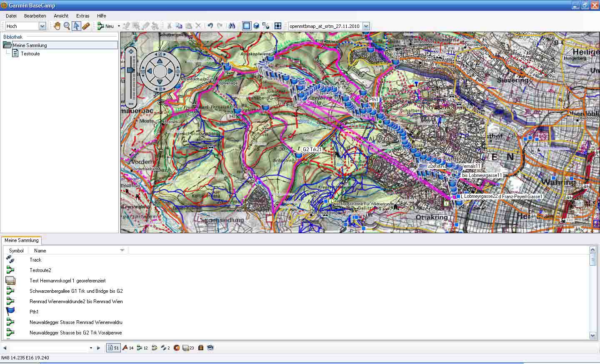The image size is (600, 364).
Task: Switch map to 3D view cube
Action: click(x=256, y=26)
